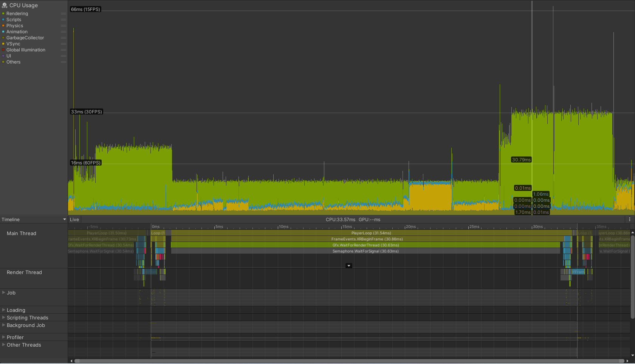Open the timeline kebab options menu
Screen dimensions: 635x364
(x=630, y=219)
